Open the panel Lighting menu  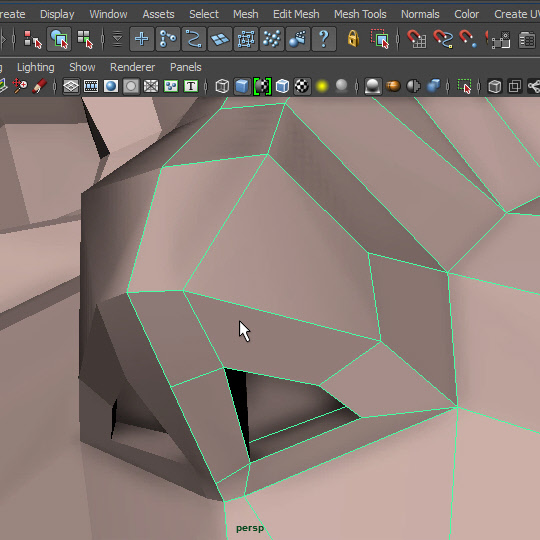pyautogui.click(x=36, y=67)
